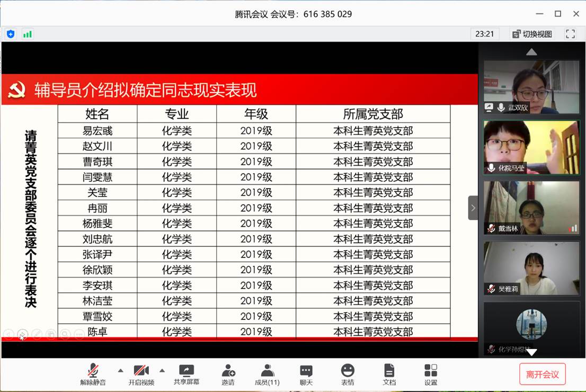
Task: Expand video options arrow beside 开启视频
Action: click(x=162, y=370)
